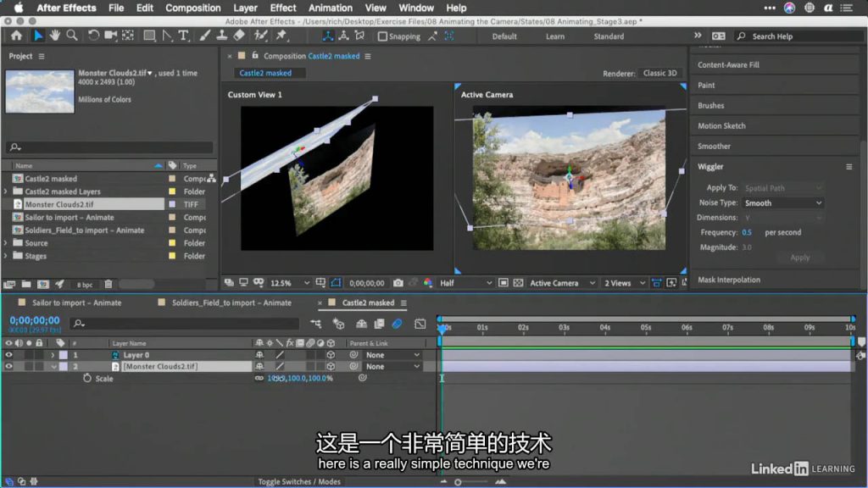This screenshot has width=868, height=488.
Task: Select the Horizontal Type tool
Action: (183, 36)
